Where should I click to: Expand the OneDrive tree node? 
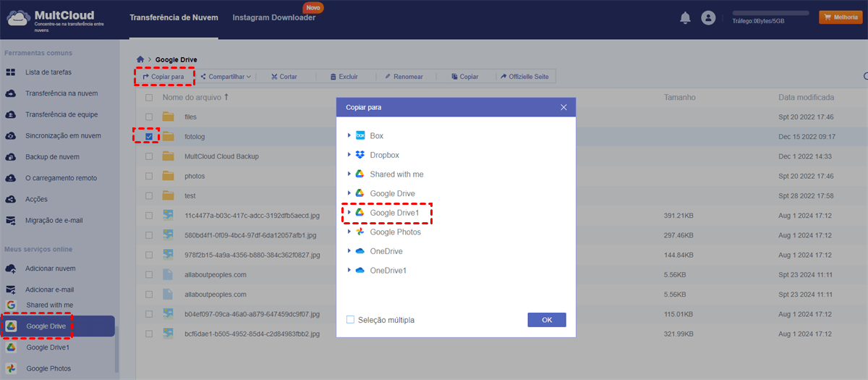tap(349, 251)
